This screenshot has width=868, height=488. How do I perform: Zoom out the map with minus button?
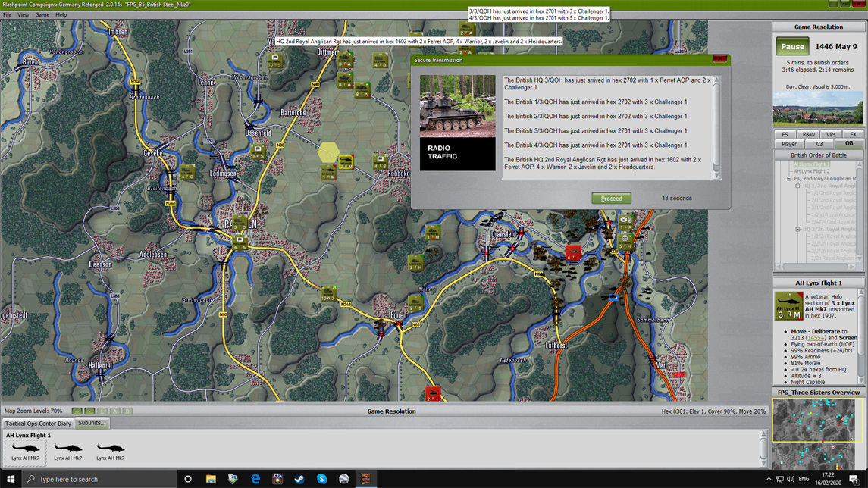pyautogui.click(x=89, y=411)
